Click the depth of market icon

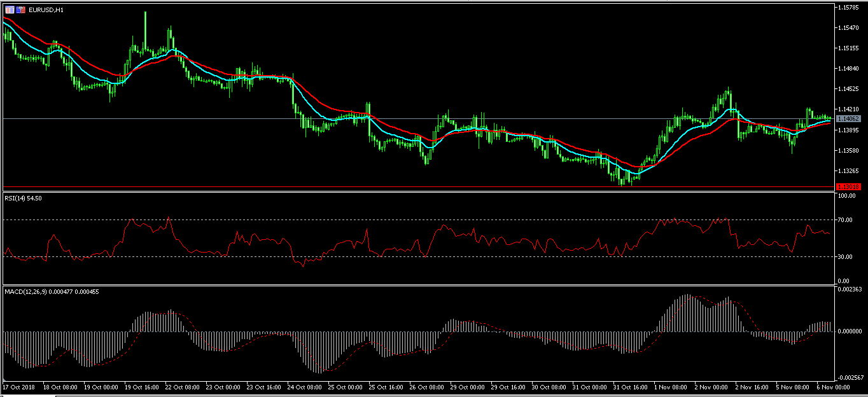pos(21,10)
